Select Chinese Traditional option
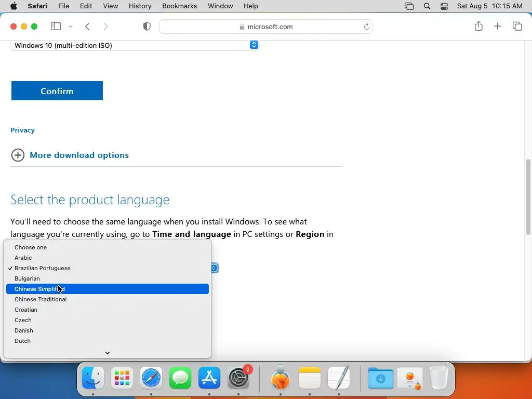Viewport: 532px width, 399px height. coord(107,299)
